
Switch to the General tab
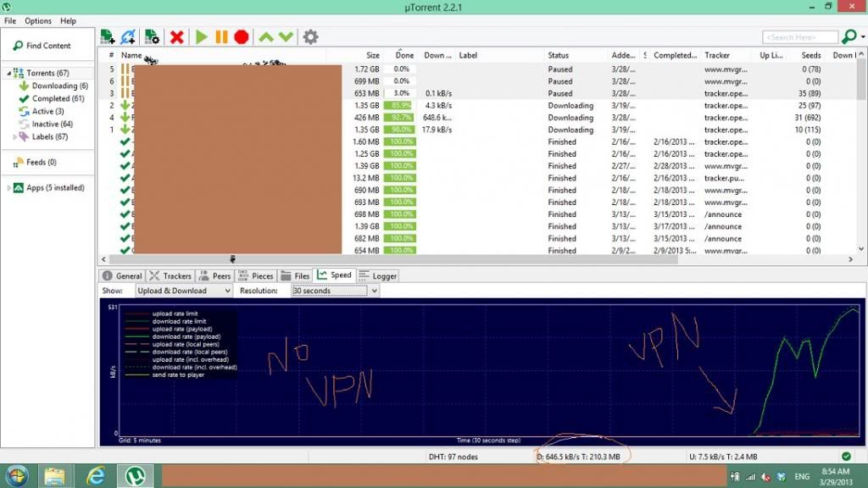pos(122,275)
